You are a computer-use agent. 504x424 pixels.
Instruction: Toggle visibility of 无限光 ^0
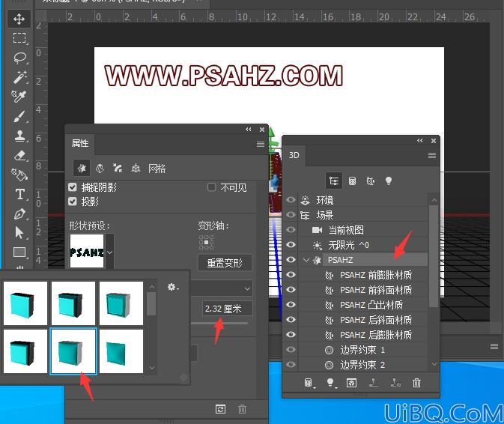[291, 245]
